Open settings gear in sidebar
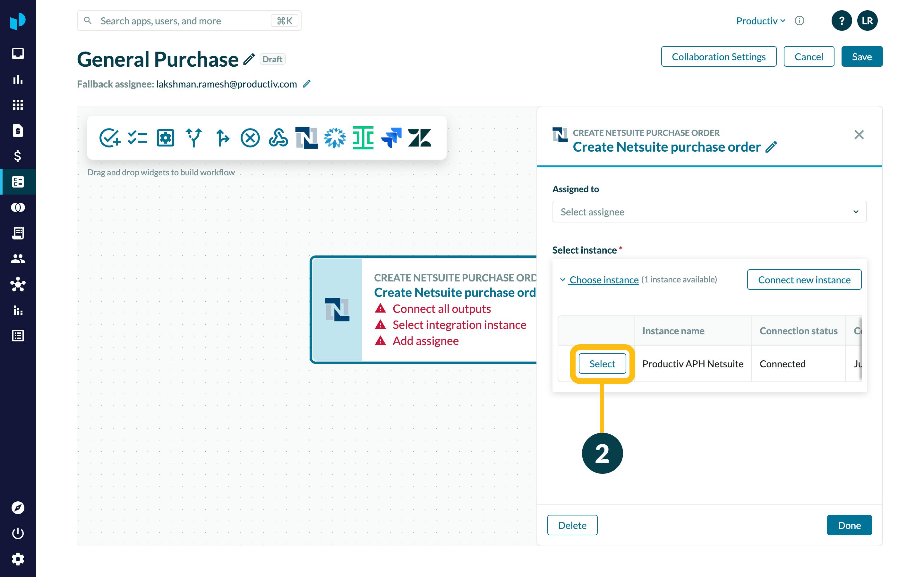 (x=18, y=559)
